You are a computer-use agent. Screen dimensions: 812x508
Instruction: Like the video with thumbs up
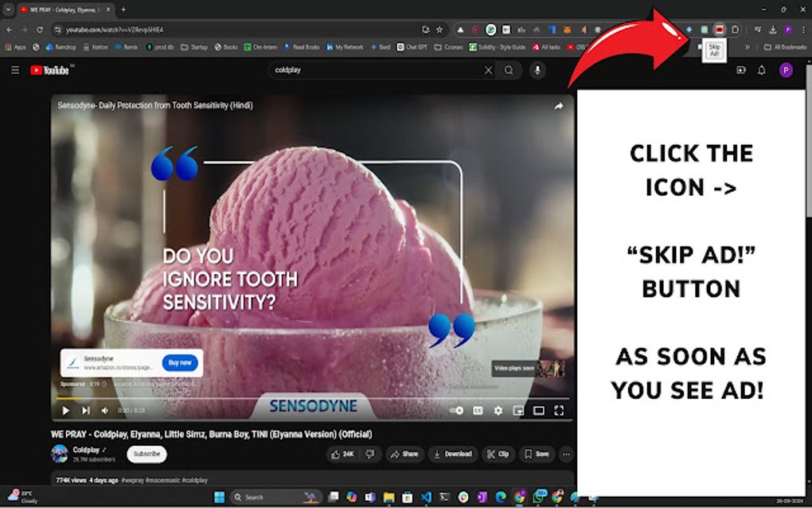(338, 454)
